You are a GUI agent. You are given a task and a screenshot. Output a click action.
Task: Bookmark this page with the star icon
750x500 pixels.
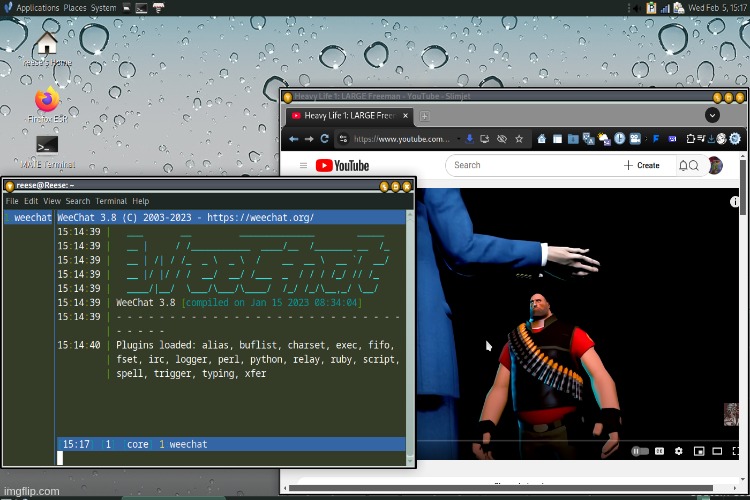(x=519, y=139)
